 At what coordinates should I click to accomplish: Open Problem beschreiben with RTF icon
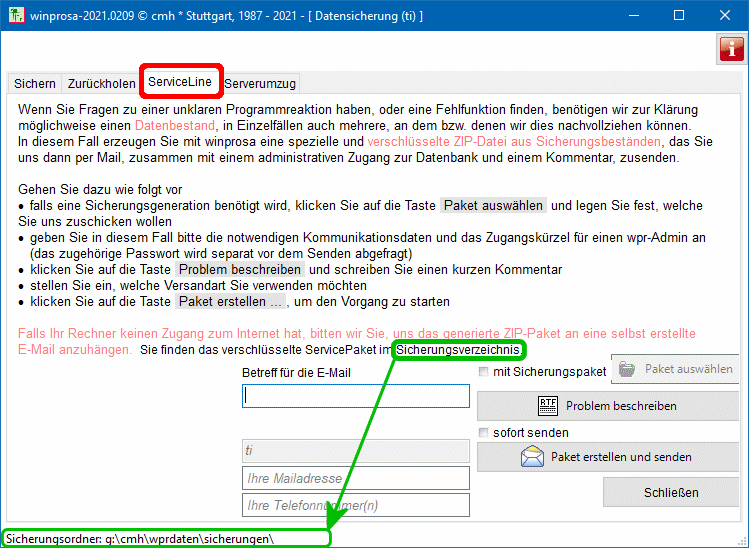pos(609,406)
